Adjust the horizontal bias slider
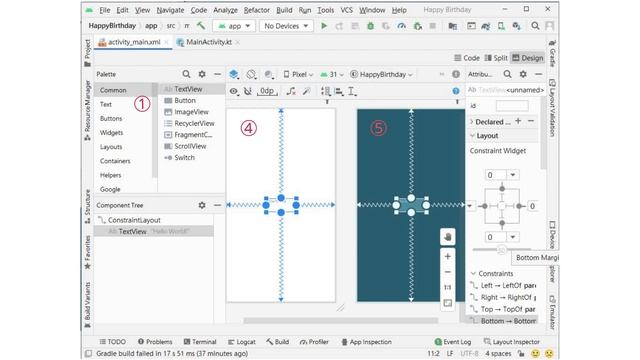This screenshot has height=360, width=640. pyautogui.click(x=502, y=249)
